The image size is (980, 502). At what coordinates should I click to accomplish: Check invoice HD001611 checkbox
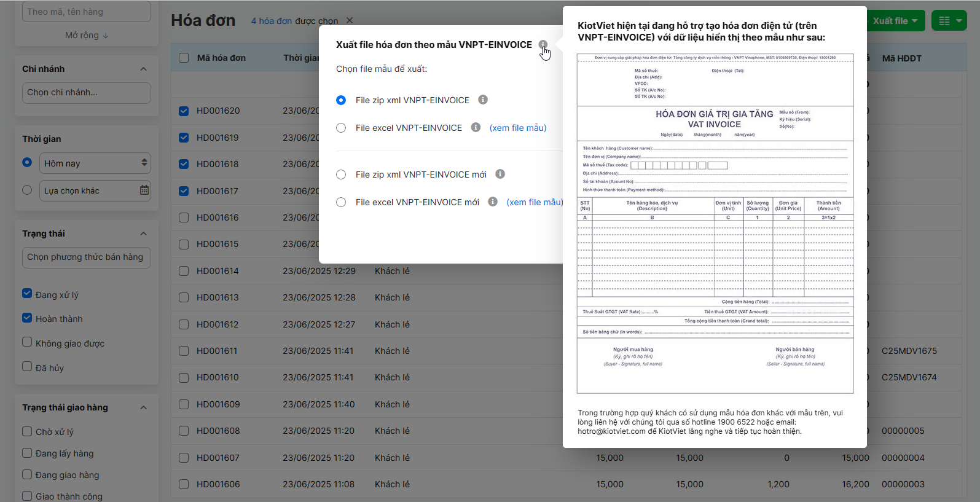click(x=184, y=351)
